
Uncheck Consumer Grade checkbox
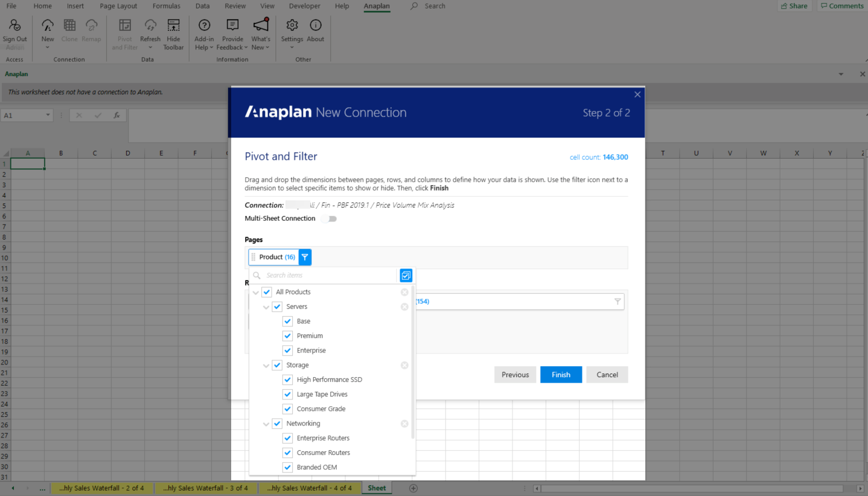pos(288,409)
